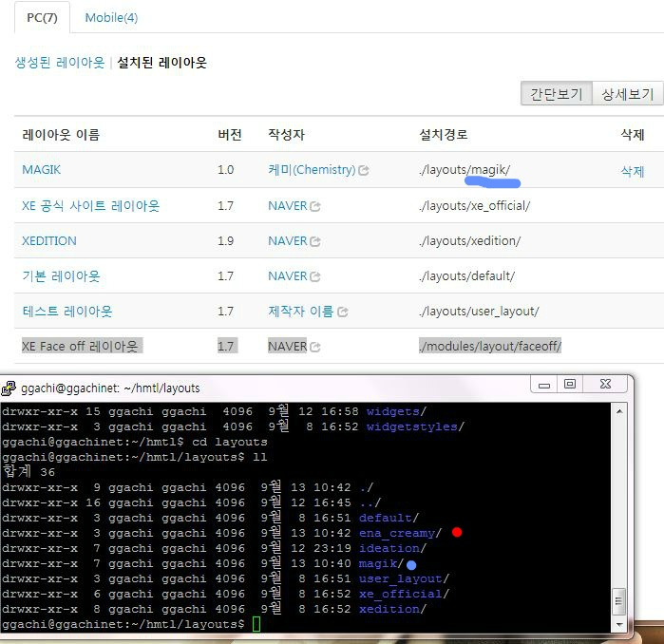The height and width of the screenshot is (644, 664).
Task: Click the PuTTY icon in terminal title bar
Action: tap(9, 388)
